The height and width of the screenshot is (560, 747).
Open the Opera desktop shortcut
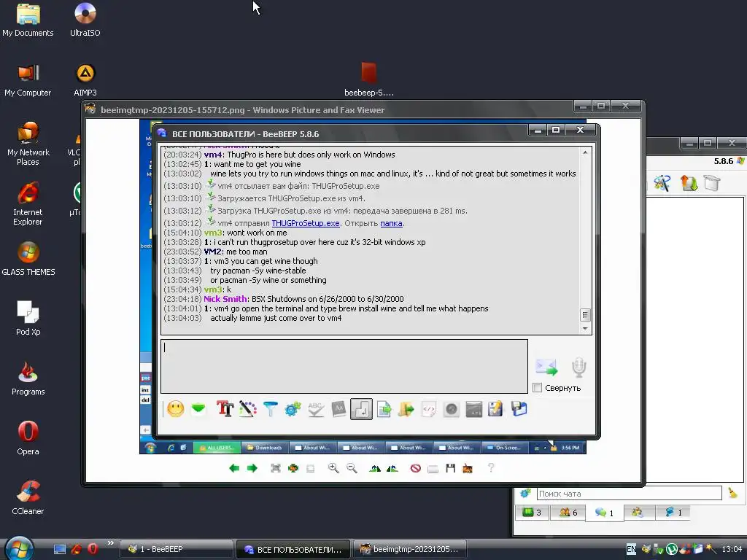click(28, 437)
